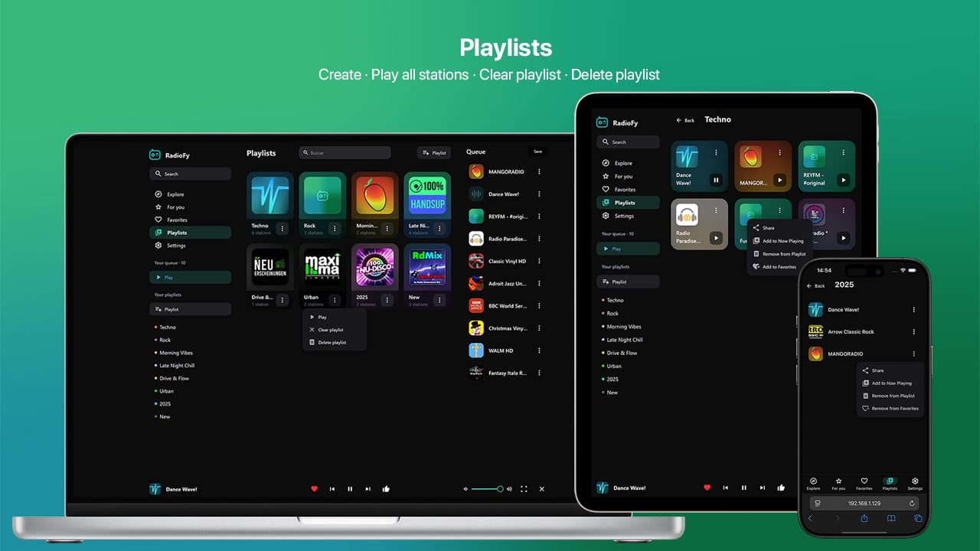This screenshot has width=980, height=551.
Task: Select Share in the tablet context menu
Action: 779,228
